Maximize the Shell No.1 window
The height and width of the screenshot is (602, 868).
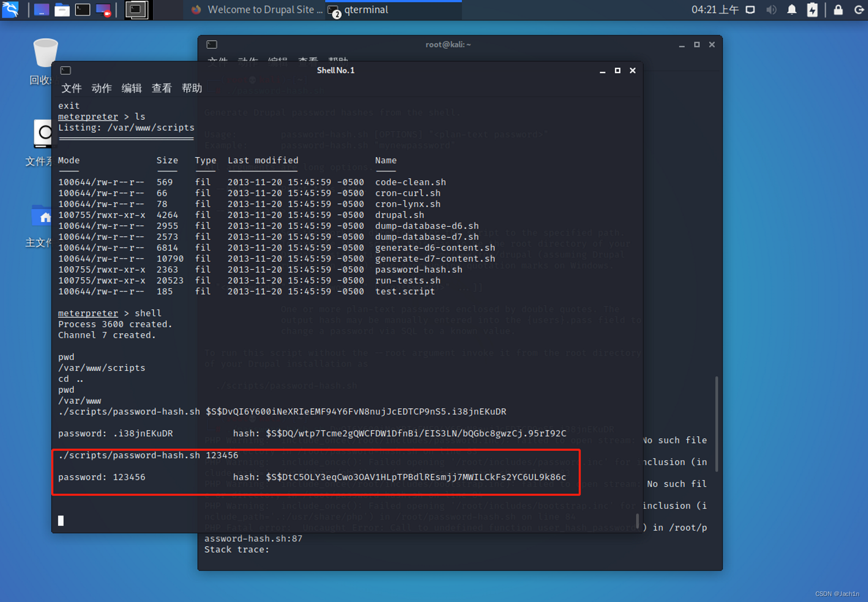[x=618, y=70]
